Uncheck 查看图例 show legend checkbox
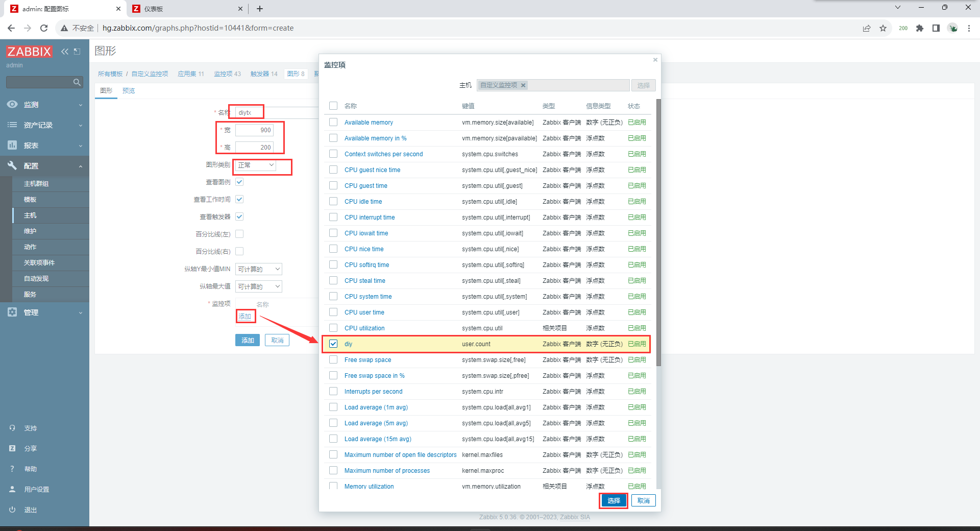Viewport: 980px width, 531px height. point(239,182)
